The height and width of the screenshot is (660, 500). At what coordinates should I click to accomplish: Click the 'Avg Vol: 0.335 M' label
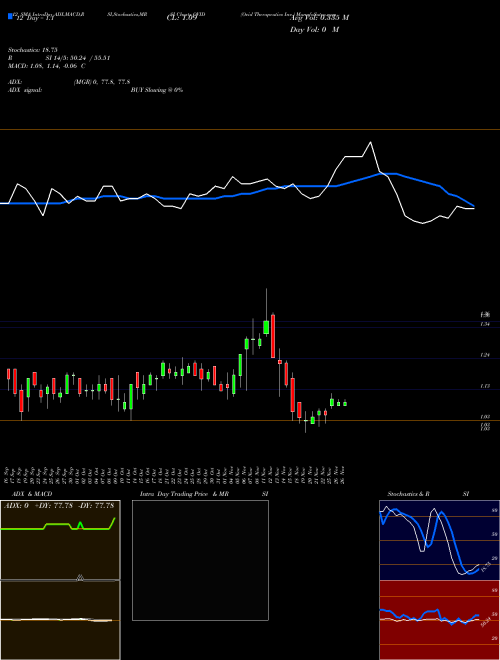click(x=319, y=18)
